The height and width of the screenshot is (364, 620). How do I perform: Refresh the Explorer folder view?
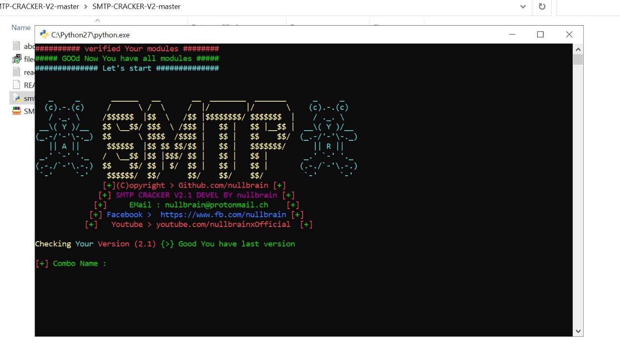pos(542,7)
